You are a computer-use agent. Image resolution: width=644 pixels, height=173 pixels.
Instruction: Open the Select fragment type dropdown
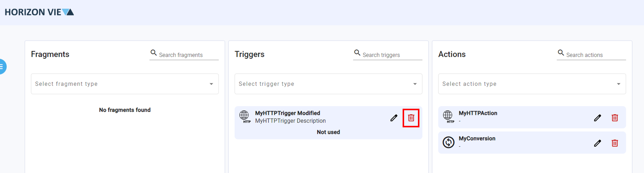125,84
